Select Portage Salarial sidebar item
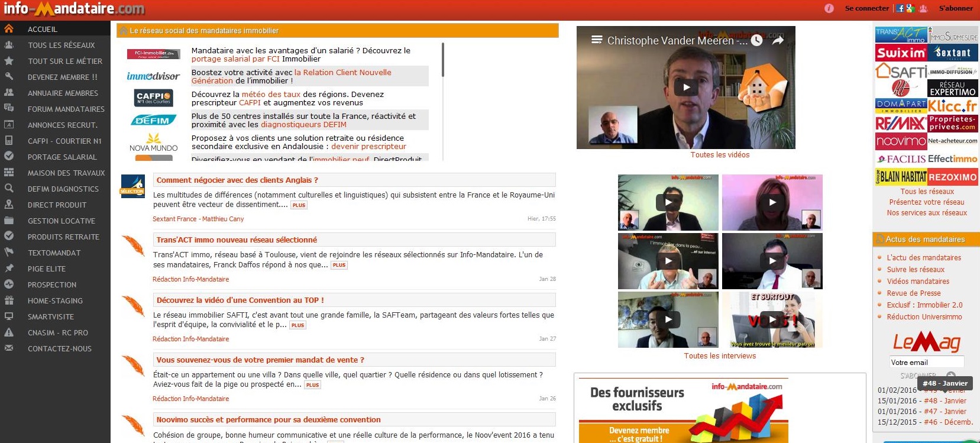Viewport: 980px width, 443px height. click(x=62, y=157)
